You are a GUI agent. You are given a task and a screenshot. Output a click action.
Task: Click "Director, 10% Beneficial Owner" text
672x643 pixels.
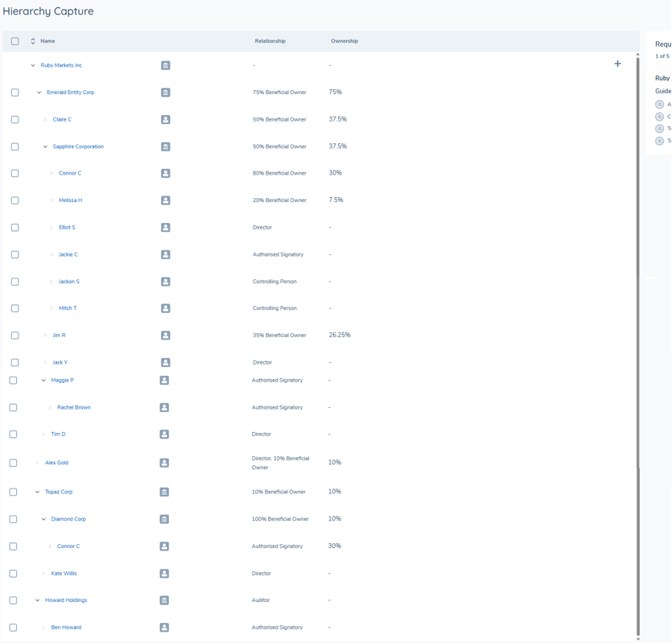point(280,463)
